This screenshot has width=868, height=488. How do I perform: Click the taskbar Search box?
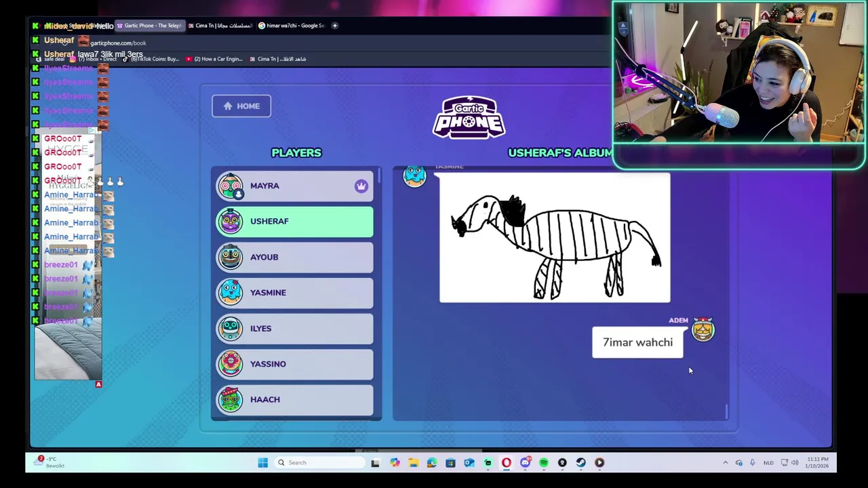320,462
